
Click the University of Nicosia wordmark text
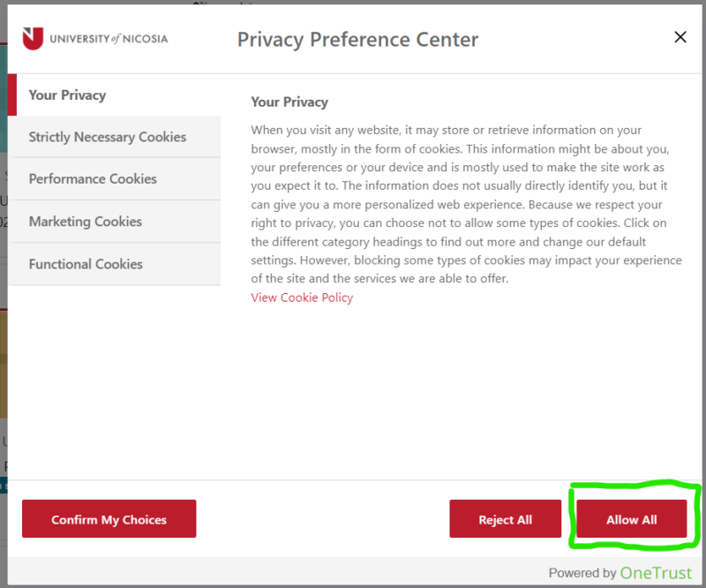coord(108,39)
